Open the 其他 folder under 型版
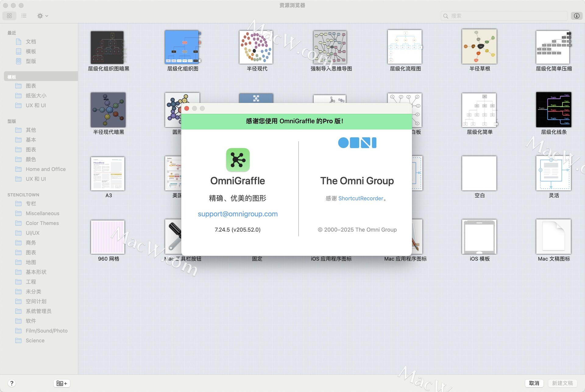The image size is (585, 392). 31,130
